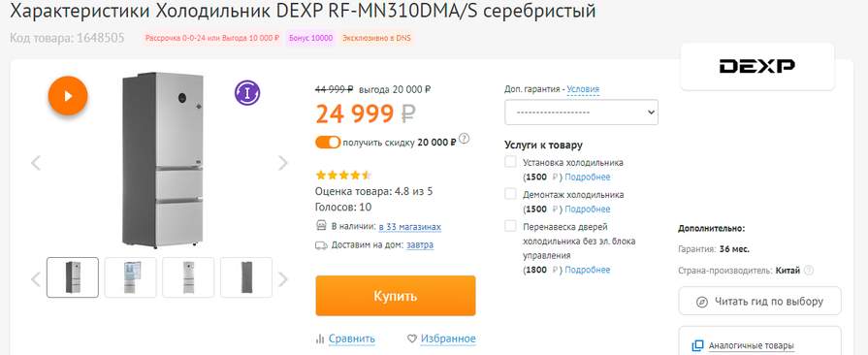Add to Избранное via heart icon
Screen dimensions: 868x355
[411, 339]
